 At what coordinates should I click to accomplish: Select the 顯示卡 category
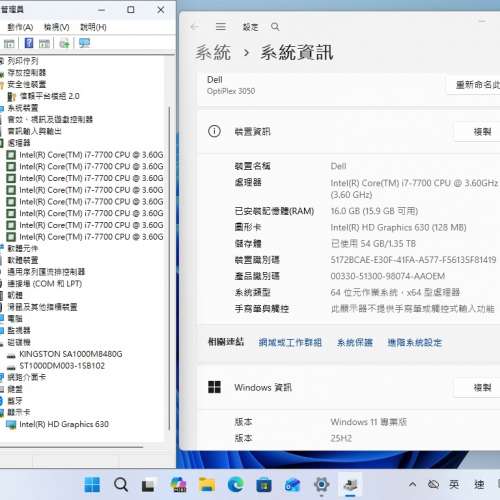pyautogui.click(x=19, y=412)
